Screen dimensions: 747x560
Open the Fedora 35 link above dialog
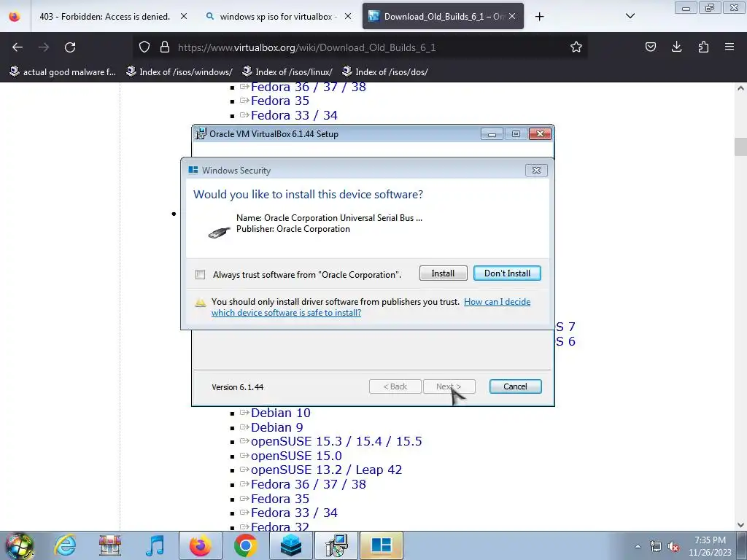279,101
